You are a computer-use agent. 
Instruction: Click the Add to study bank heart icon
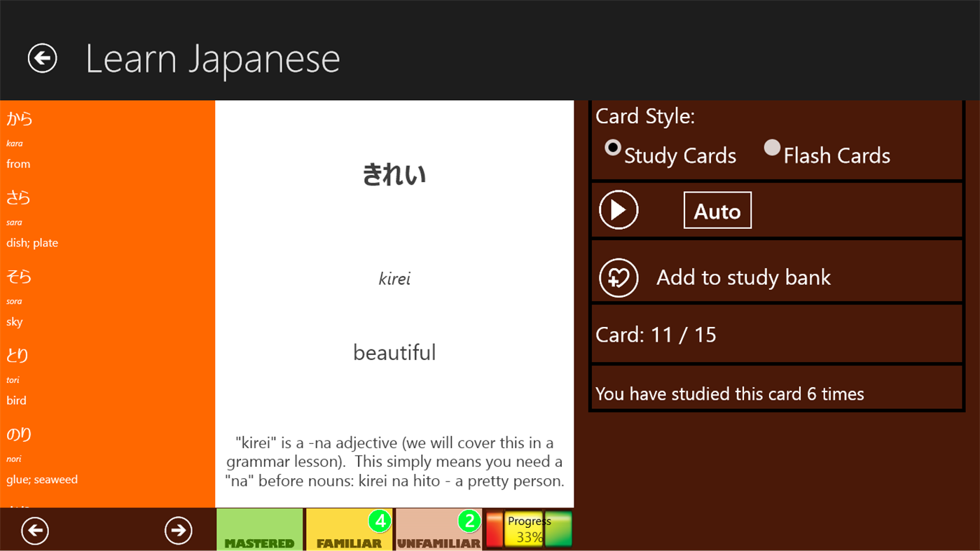(x=618, y=277)
